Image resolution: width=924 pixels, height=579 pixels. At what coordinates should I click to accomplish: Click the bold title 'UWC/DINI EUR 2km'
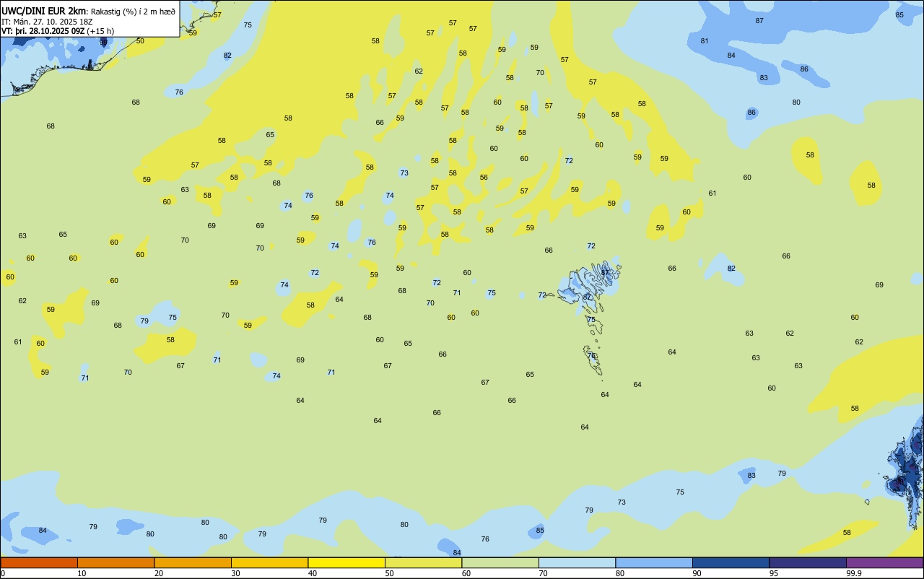pos(44,11)
